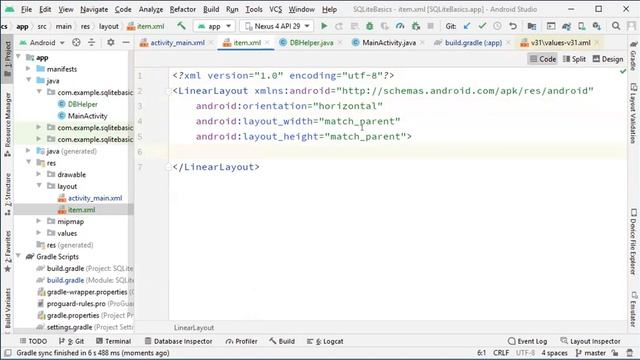Switch editor to Code view
Viewport: 640px width, 360px height.
tap(543, 59)
